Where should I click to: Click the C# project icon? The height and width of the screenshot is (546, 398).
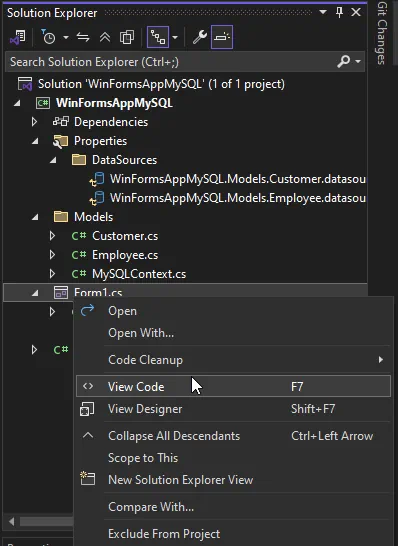coord(42,103)
